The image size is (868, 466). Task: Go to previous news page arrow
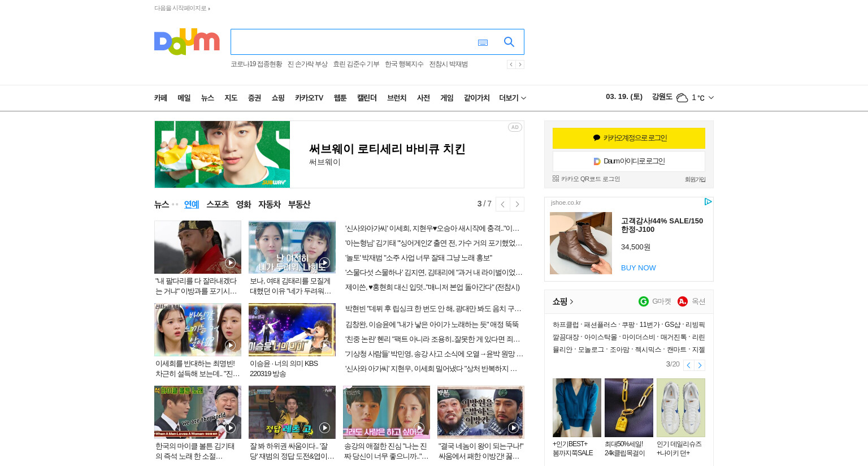coord(502,204)
